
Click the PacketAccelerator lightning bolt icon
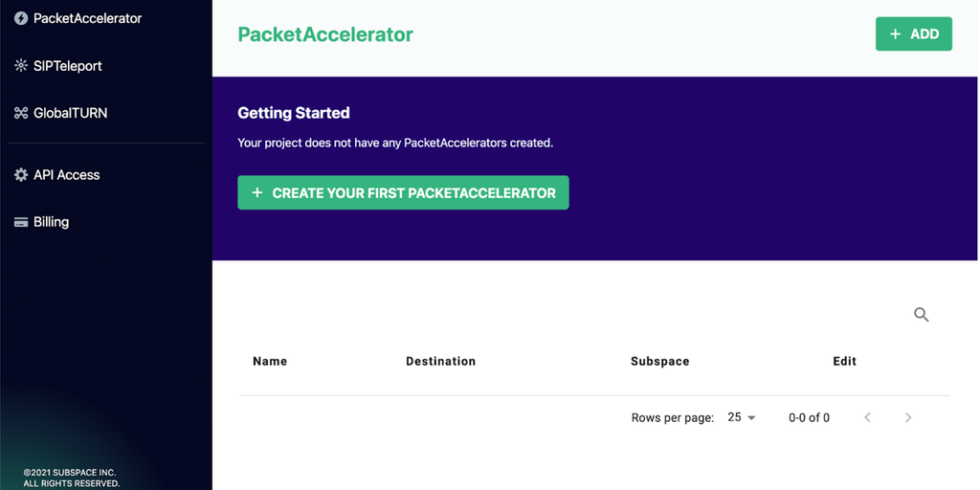pyautogui.click(x=21, y=18)
